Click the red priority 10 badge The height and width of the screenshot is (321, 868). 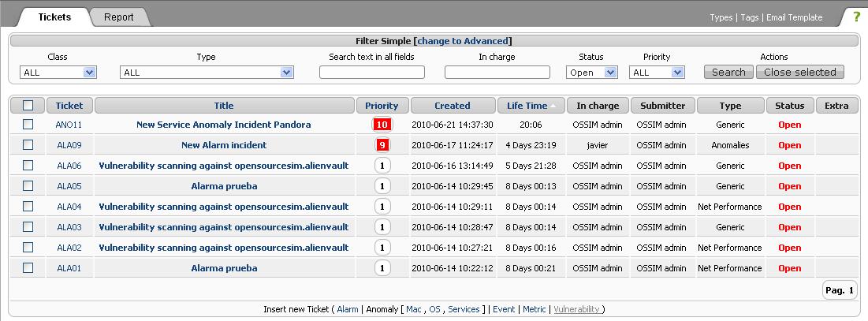point(382,125)
